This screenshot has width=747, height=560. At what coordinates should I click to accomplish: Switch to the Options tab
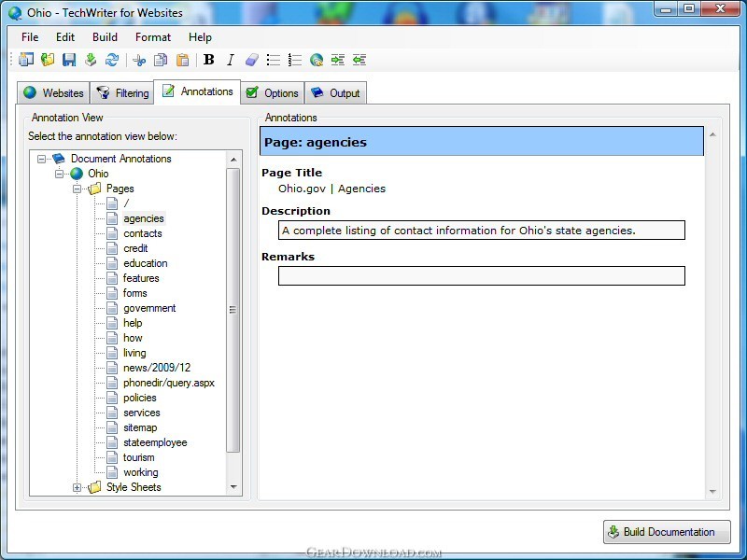tap(272, 92)
